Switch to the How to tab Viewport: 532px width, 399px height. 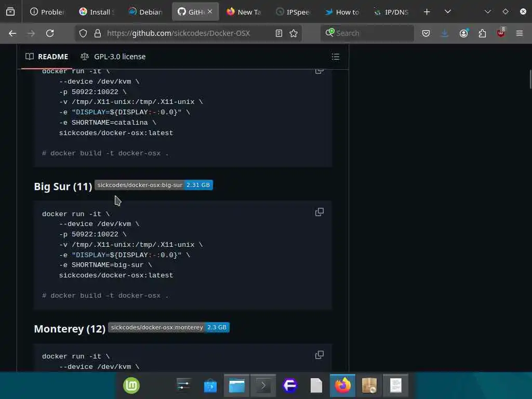pyautogui.click(x=342, y=12)
